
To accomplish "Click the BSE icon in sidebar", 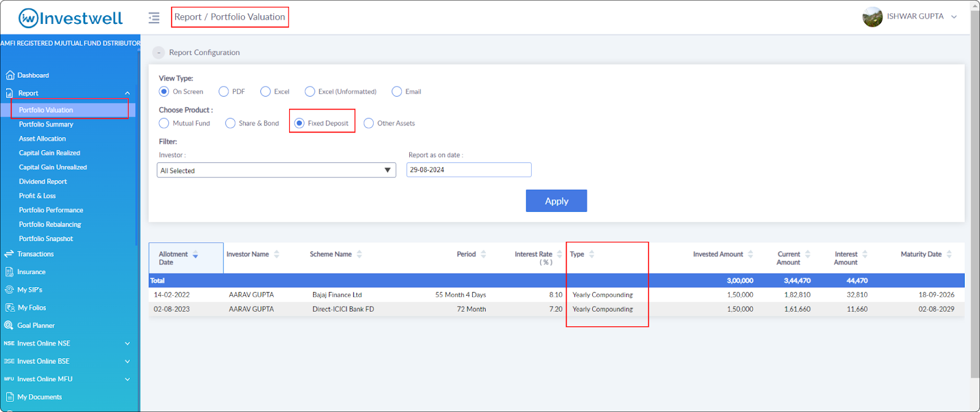I will coord(9,361).
